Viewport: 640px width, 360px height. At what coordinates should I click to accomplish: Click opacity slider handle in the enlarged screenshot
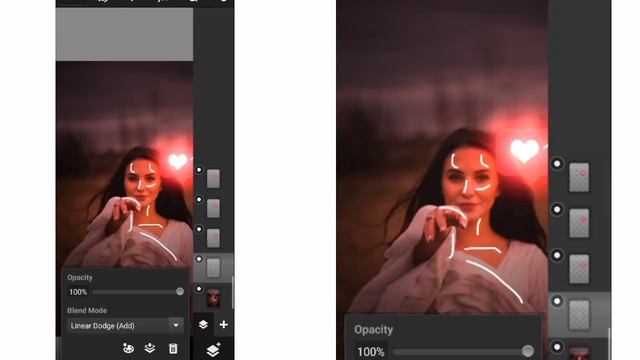(528, 351)
